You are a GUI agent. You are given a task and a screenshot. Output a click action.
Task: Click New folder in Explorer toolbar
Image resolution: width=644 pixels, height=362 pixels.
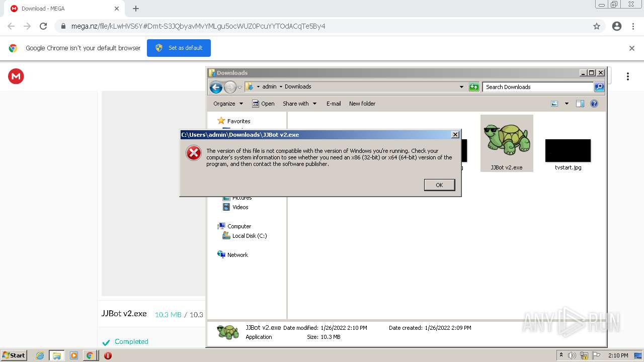click(362, 104)
